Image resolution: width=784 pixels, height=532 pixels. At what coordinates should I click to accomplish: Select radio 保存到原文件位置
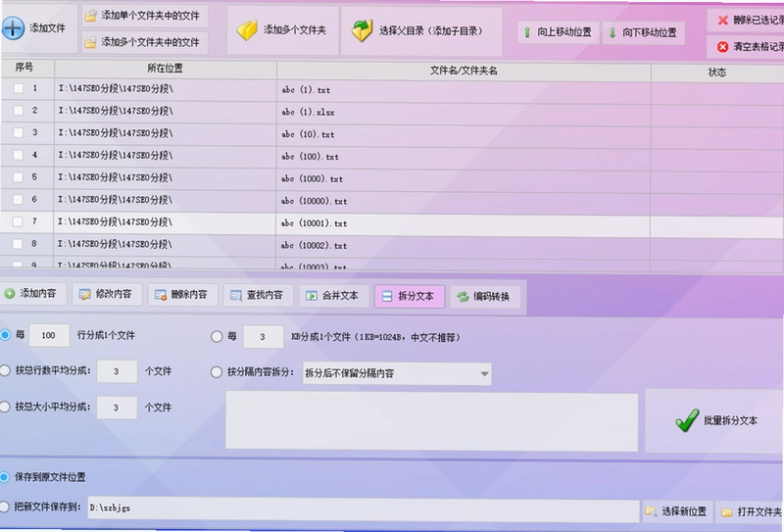pos(5,477)
